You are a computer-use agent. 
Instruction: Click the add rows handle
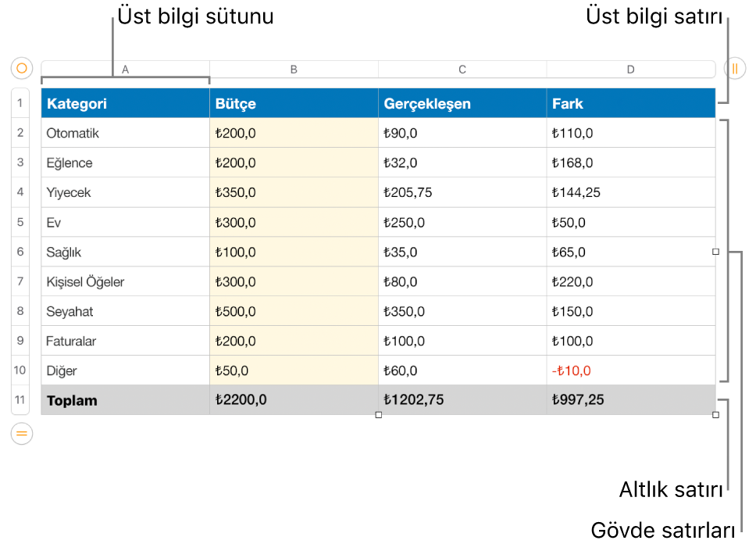point(22,433)
